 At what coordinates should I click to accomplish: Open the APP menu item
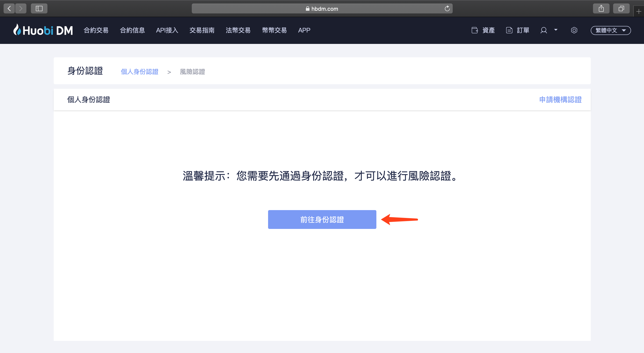[304, 30]
